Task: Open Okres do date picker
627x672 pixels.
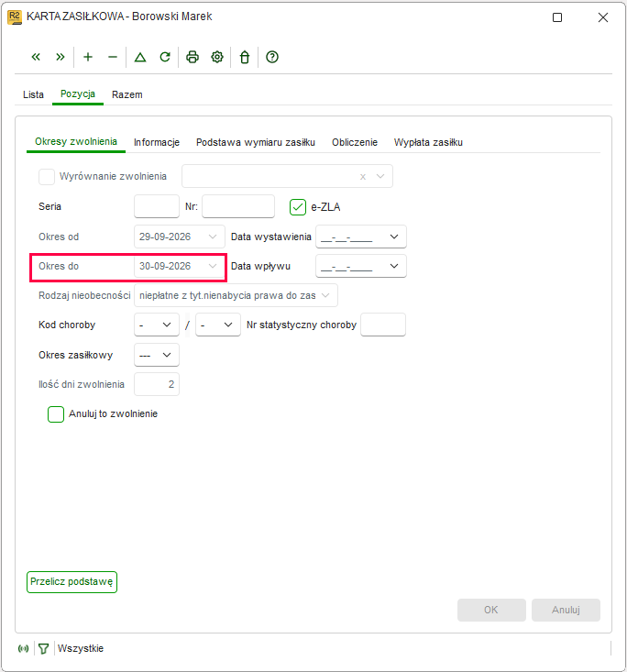Action: [x=213, y=266]
